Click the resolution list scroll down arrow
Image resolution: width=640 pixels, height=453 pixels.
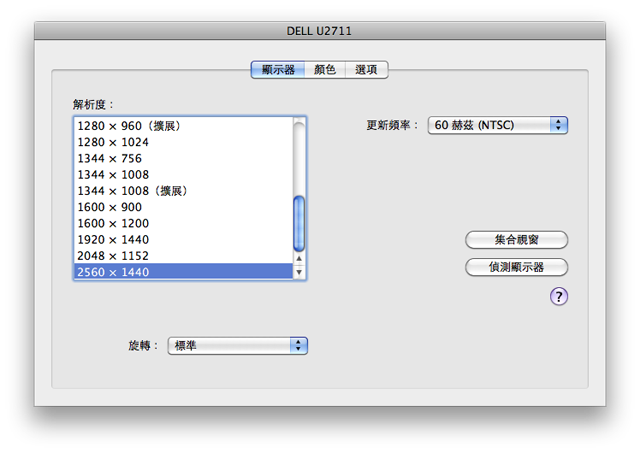pos(299,272)
